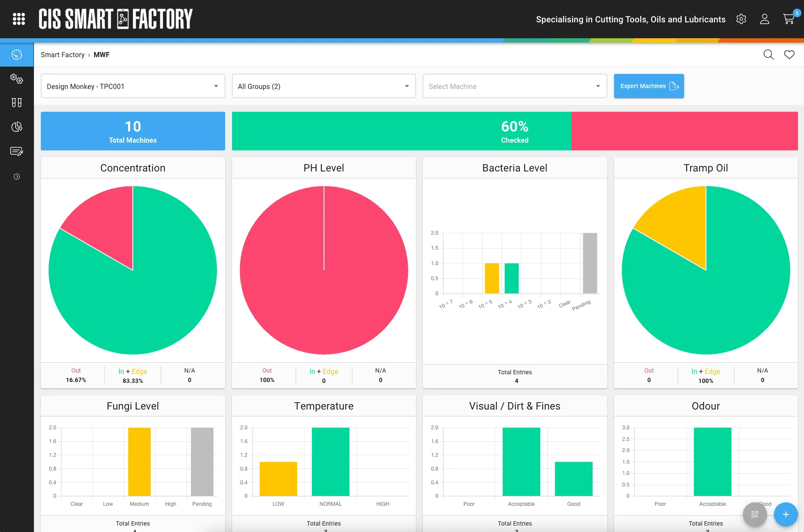
Task: Click the Concentration card title
Action: (x=133, y=168)
